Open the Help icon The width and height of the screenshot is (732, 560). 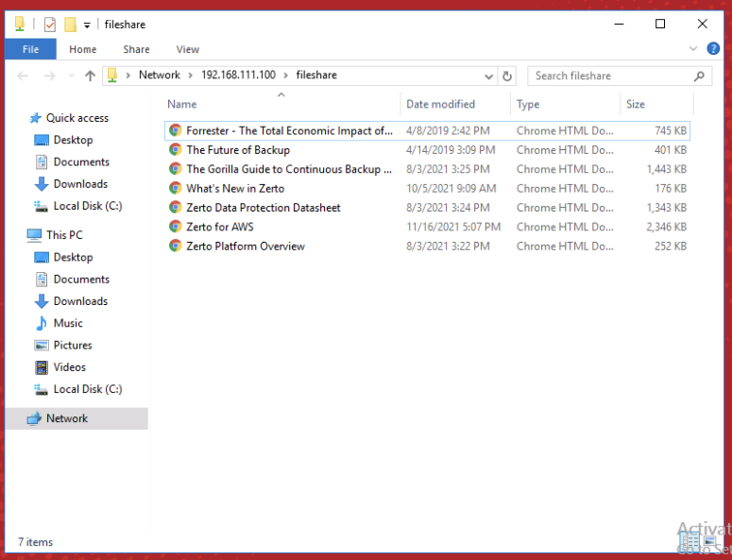click(x=713, y=48)
